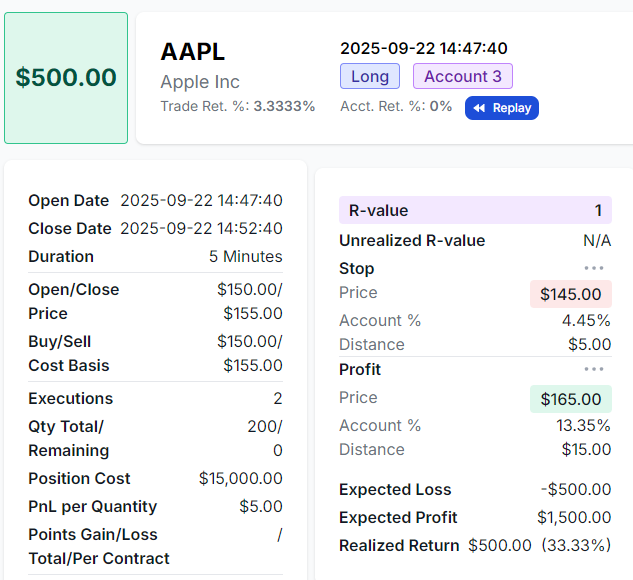Edit the Profit price $165.00 field
The width and height of the screenshot is (633, 580).
coord(570,399)
